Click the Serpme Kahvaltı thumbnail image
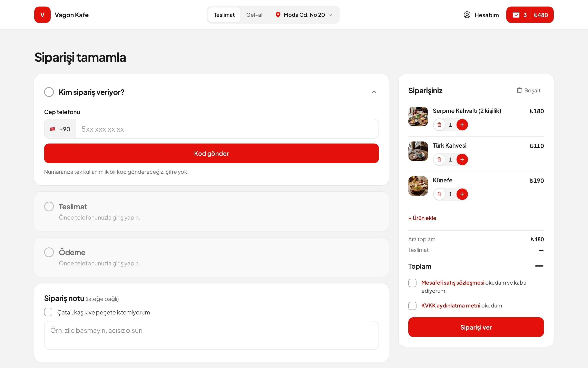The width and height of the screenshot is (588, 368). click(418, 116)
